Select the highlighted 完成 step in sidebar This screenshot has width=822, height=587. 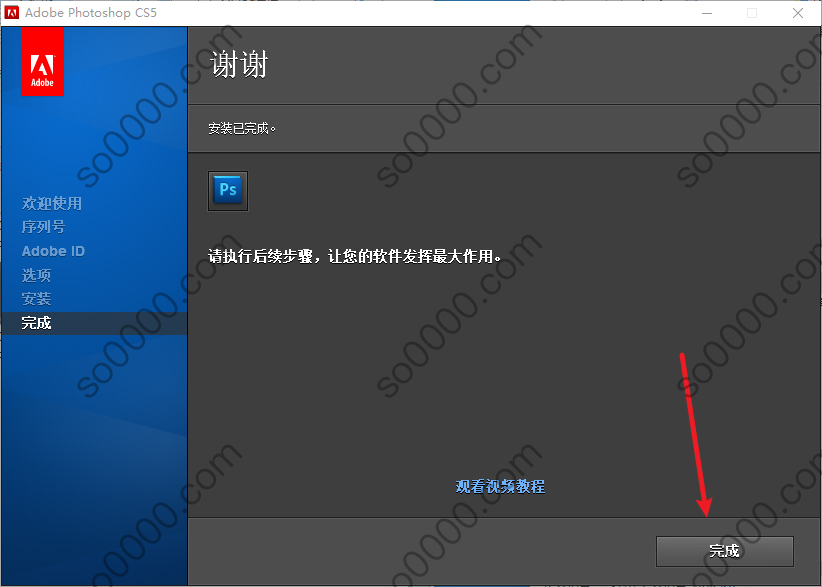[x=94, y=323]
